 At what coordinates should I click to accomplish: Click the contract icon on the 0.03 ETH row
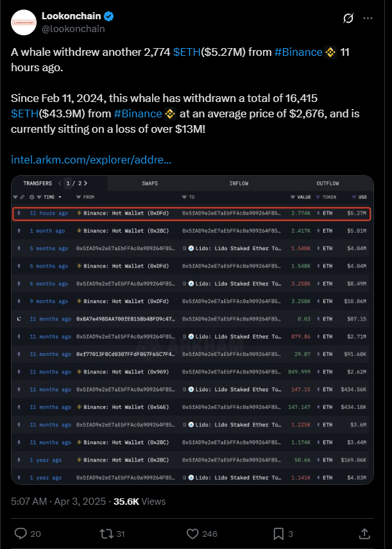pos(19,319)
